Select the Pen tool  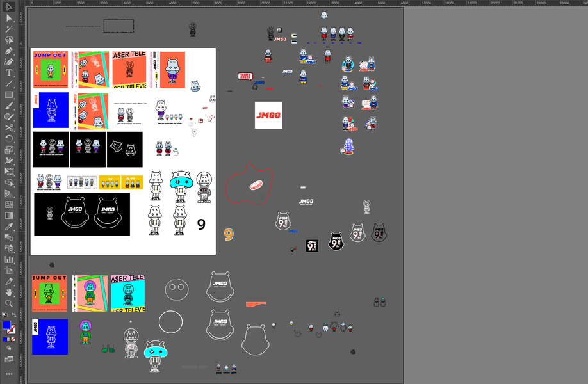pos(8,51)
